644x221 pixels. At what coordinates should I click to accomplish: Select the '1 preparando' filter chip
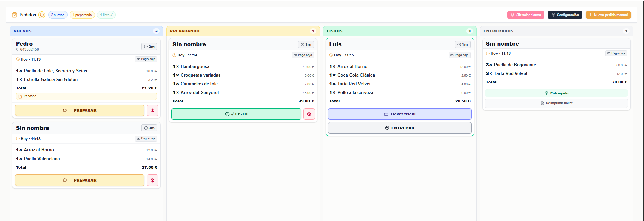coord(82,15)
